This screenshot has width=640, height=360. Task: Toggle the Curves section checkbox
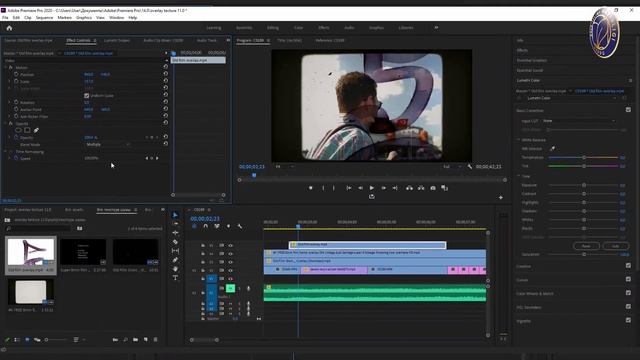coord(628,280)
